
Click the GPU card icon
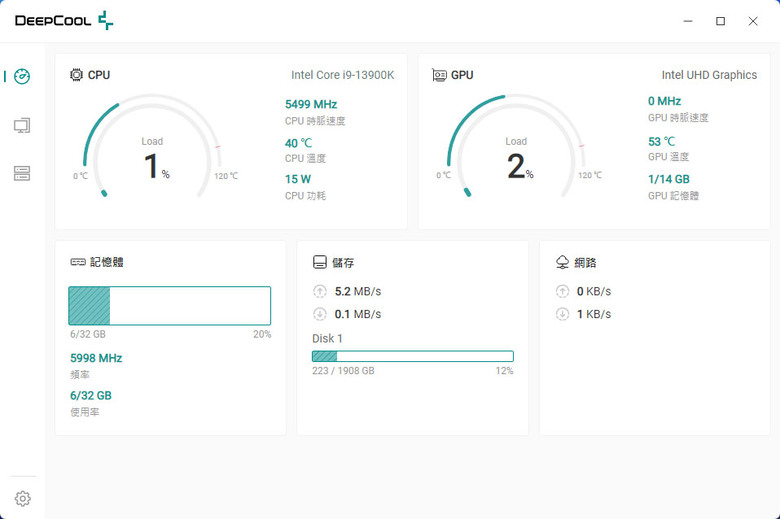439,75
